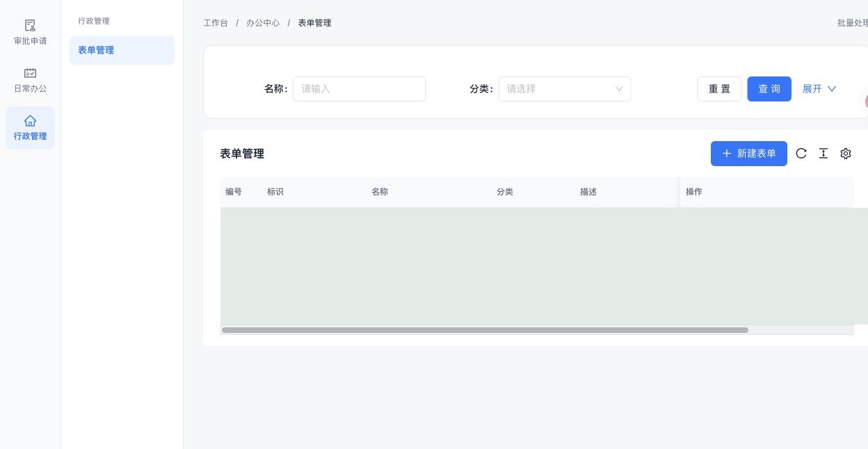Open the 日常办公 sidebar section
Image resolution: width=868 pixels, height=449 pixels.
pyautogui.click(x=30, y=80)
